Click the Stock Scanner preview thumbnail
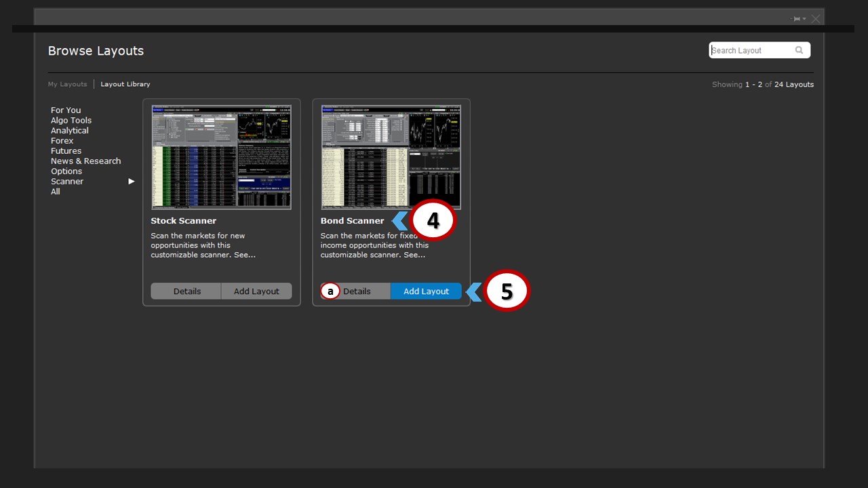The height and width of the screenshot is (488, 868). point(221,157)
